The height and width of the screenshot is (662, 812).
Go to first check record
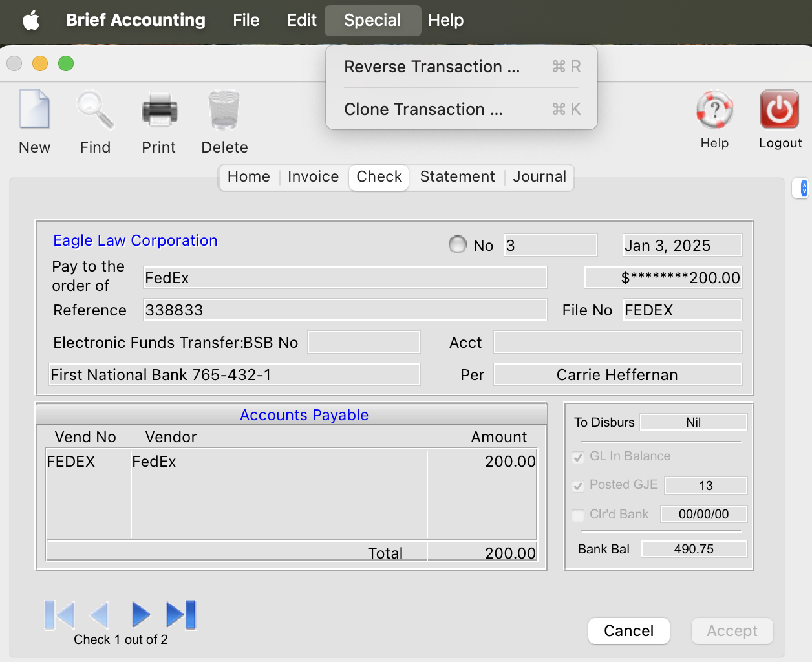59,615
